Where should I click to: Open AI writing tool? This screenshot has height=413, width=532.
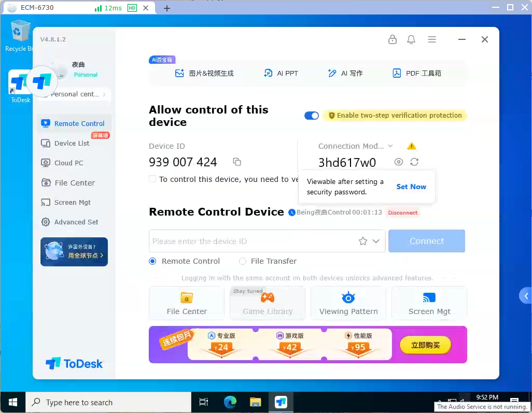pyautogui.click(x=345, y=73)
